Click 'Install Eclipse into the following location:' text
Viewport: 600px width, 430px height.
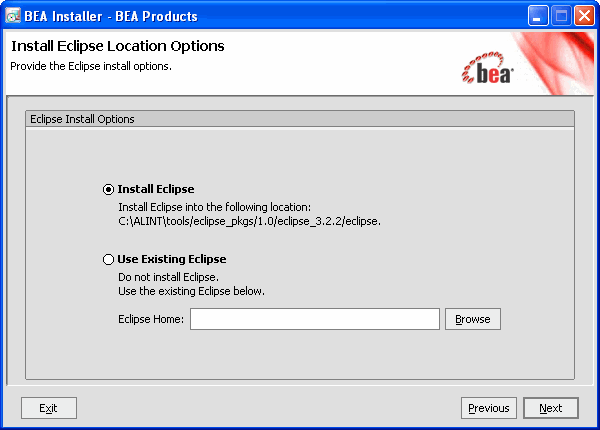click(x=214, y=207)
